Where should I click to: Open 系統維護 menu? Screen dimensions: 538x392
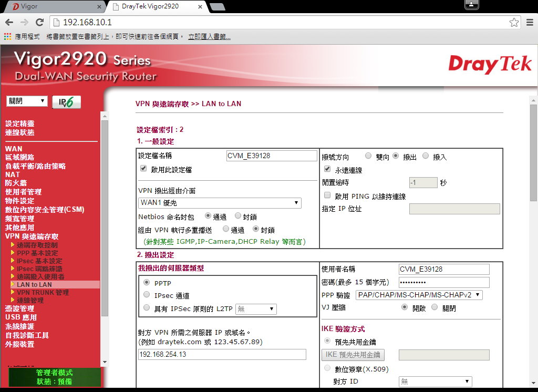tap(20, 326)
